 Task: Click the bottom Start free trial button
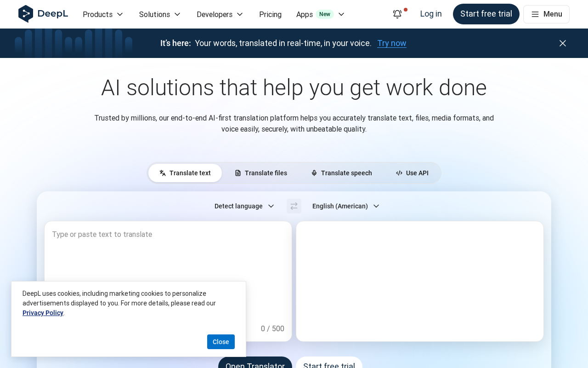[x=329, y=363]
